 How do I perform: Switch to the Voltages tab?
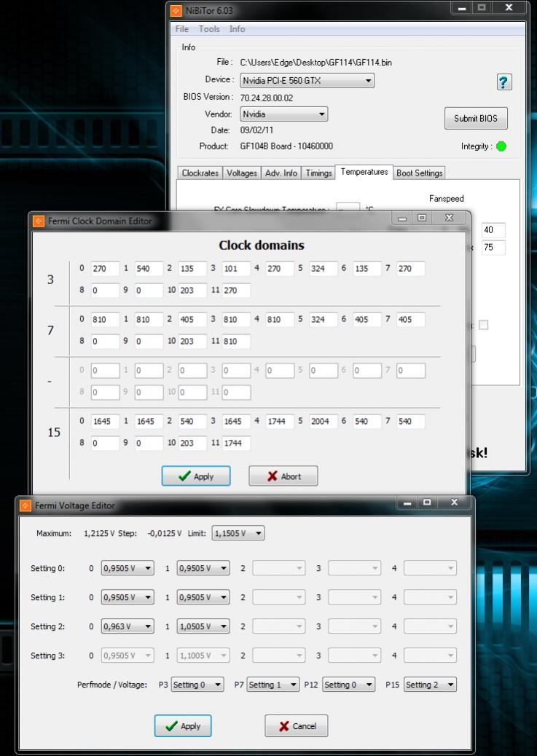[242, 173]
